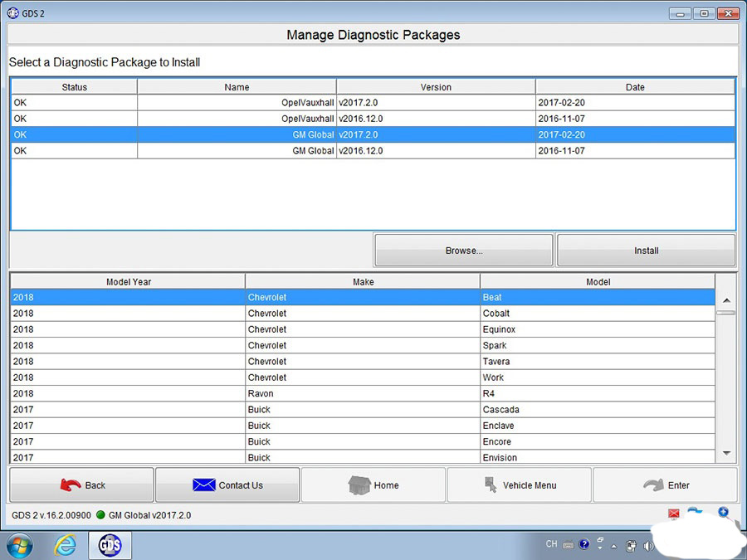Open language bar help icon
747x560 pixels.
click(x=584, y=544)
